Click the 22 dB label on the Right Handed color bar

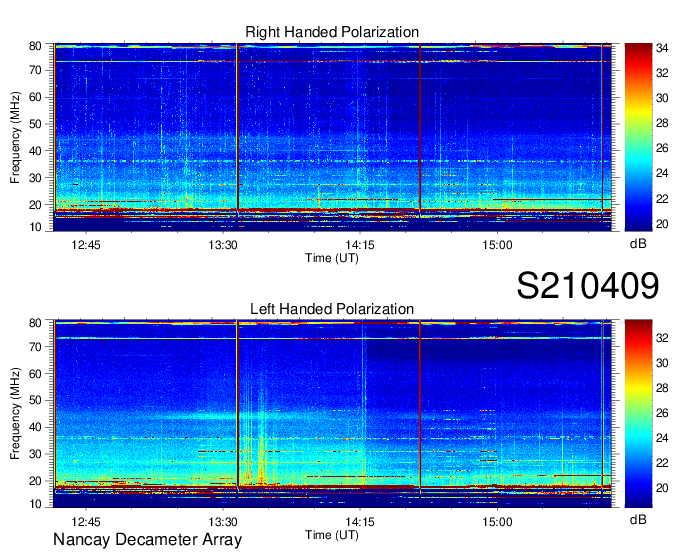[x=662, y=199]
